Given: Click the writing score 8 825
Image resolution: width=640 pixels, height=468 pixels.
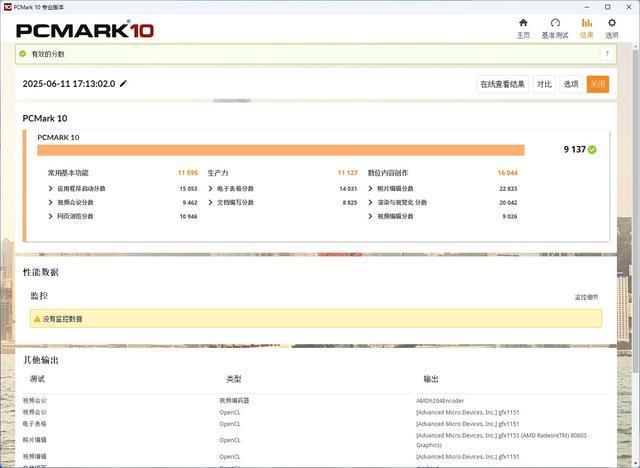Looking at the screenshot, I should coord(350,202).
